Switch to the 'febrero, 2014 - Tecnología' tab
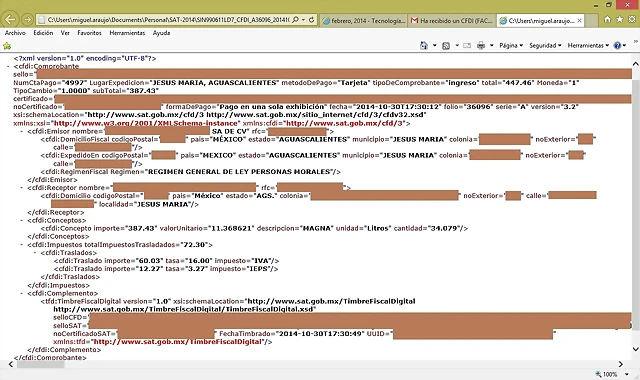Screen dimensions: 640x380 (x=364, y=20)
